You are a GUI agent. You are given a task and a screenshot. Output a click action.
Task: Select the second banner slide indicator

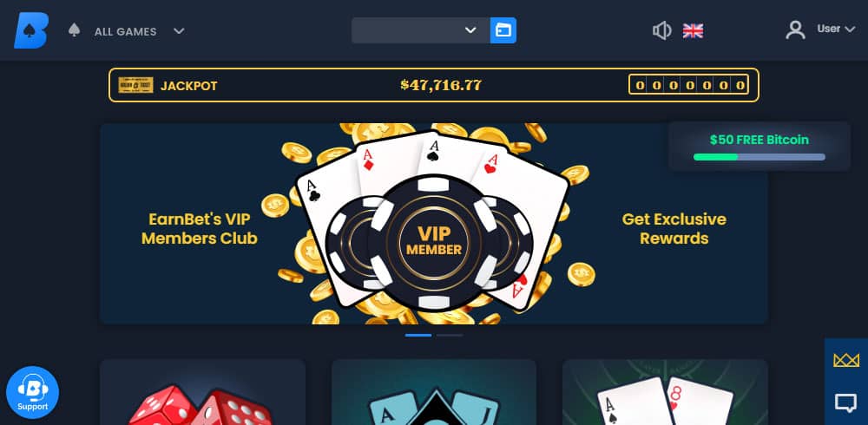[450, 336]
